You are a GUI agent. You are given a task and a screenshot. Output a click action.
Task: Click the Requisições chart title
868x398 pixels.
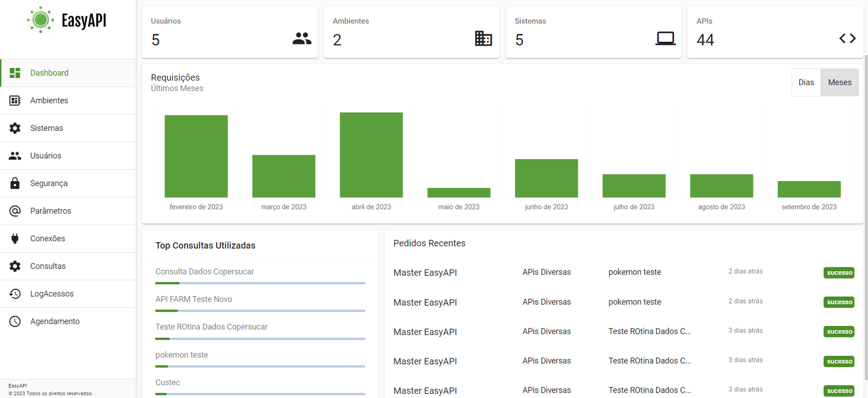tap(175, 78)
